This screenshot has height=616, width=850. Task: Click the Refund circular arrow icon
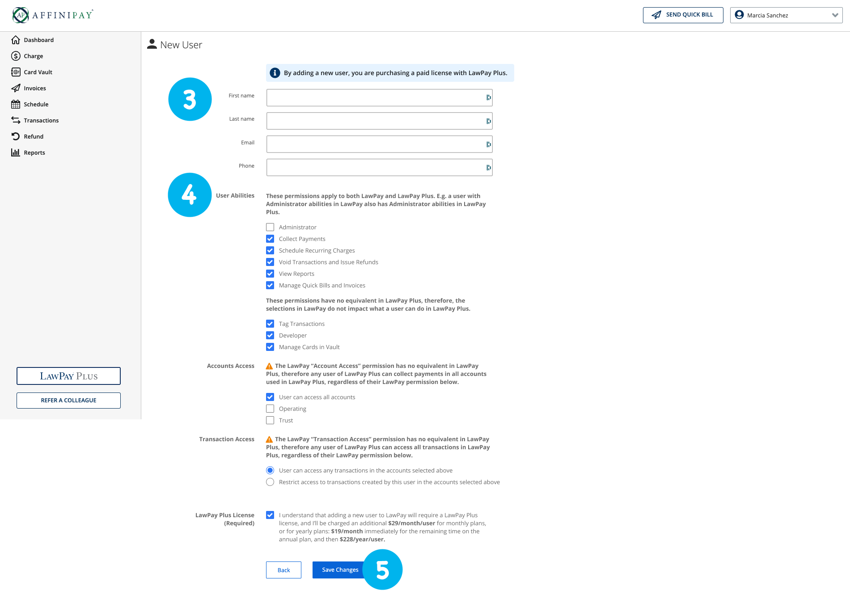click(x=16, y=136)
